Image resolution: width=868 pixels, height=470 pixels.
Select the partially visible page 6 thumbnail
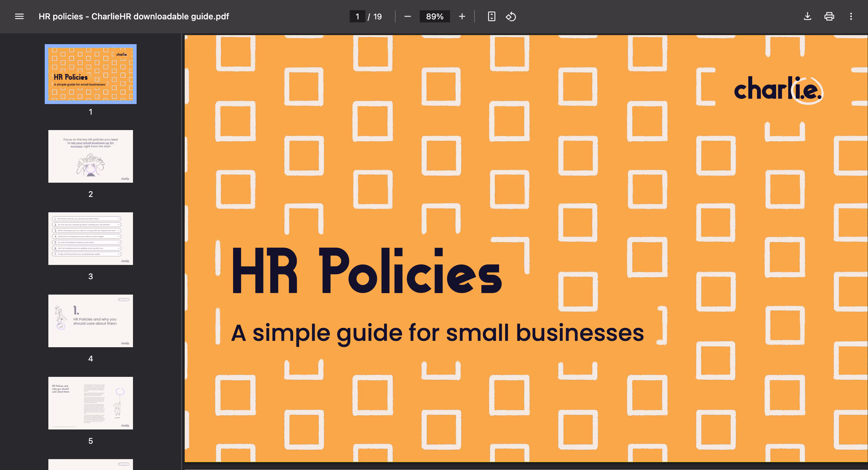(90, 465)
